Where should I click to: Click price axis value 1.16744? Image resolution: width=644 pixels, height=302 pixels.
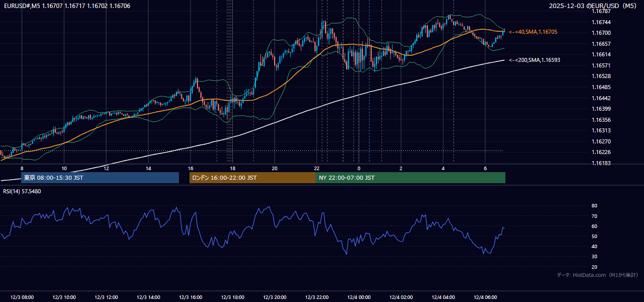(601, 22)
